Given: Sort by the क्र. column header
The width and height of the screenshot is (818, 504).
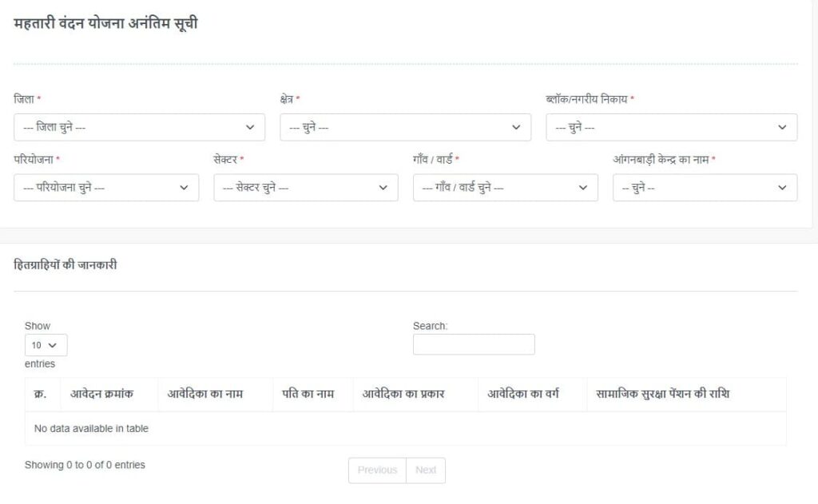Looking at the screenshot, I should 40,394.
